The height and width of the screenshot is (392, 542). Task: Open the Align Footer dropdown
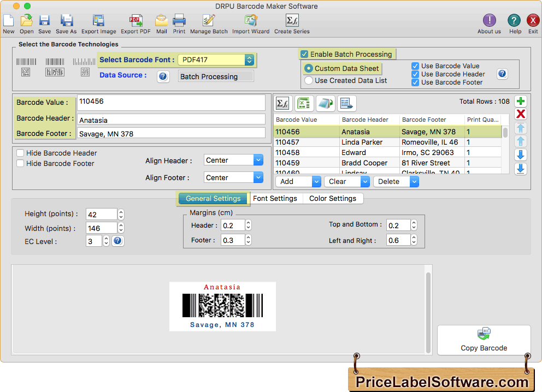233,177
